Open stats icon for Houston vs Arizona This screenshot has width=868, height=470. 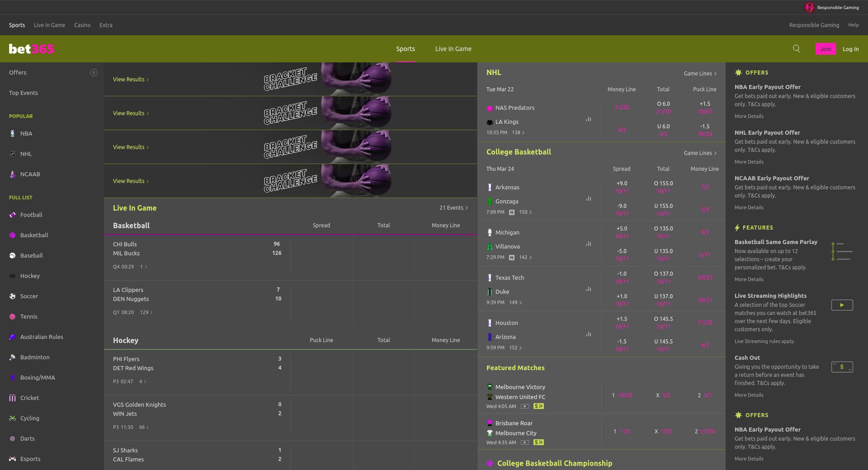589,334
